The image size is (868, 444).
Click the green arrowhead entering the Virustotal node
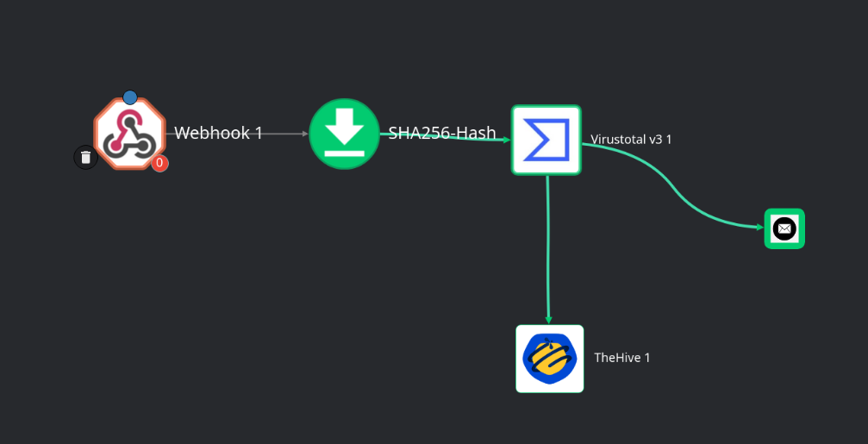pyautogui.click(x=507, y=139)
